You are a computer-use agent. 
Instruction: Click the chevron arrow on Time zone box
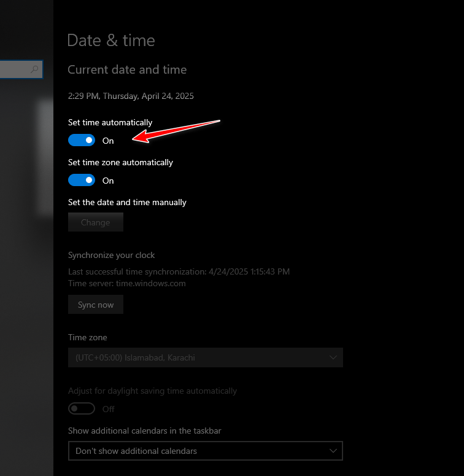click(x=333, y=357)
